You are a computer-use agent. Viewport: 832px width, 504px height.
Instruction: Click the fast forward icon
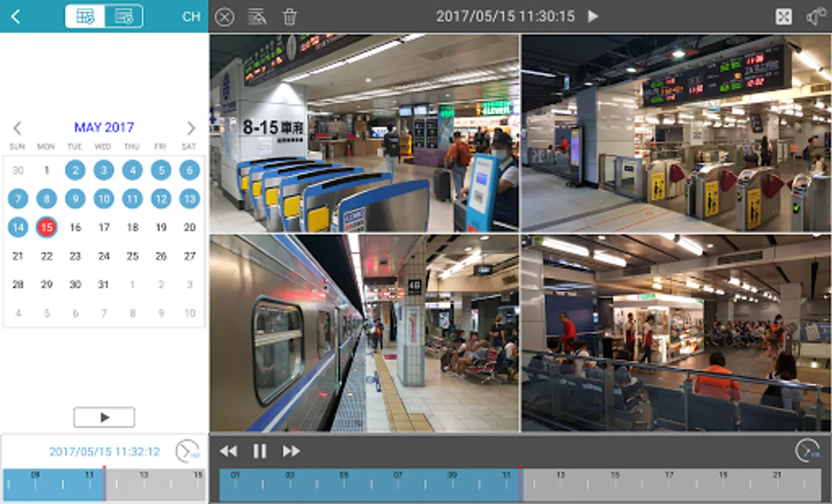point(291,451)
